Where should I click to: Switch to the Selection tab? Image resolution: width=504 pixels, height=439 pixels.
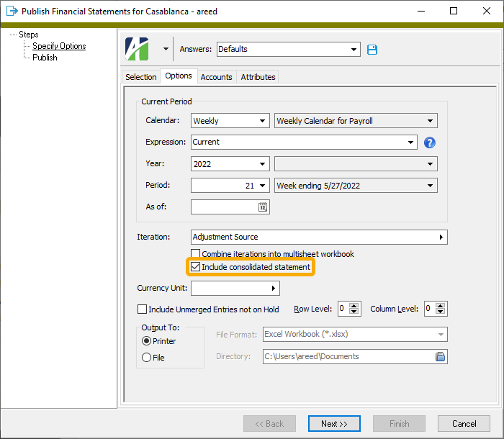coord(141,77)
